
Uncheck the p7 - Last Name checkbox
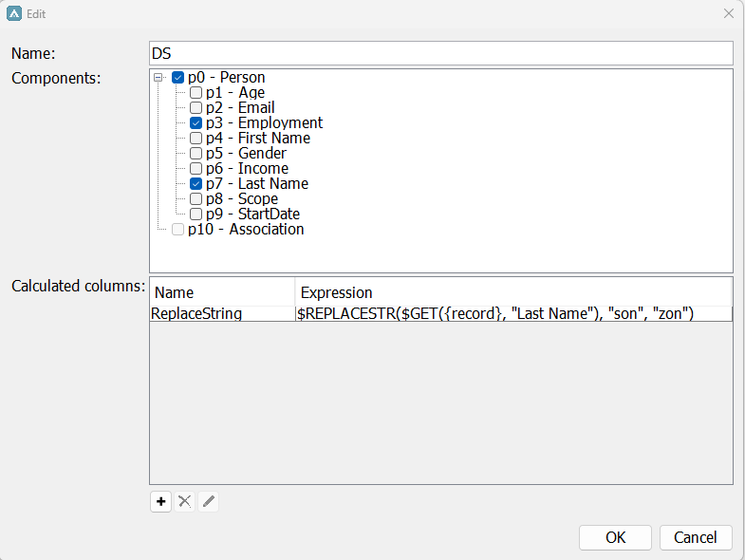click(x=196, y=184)
